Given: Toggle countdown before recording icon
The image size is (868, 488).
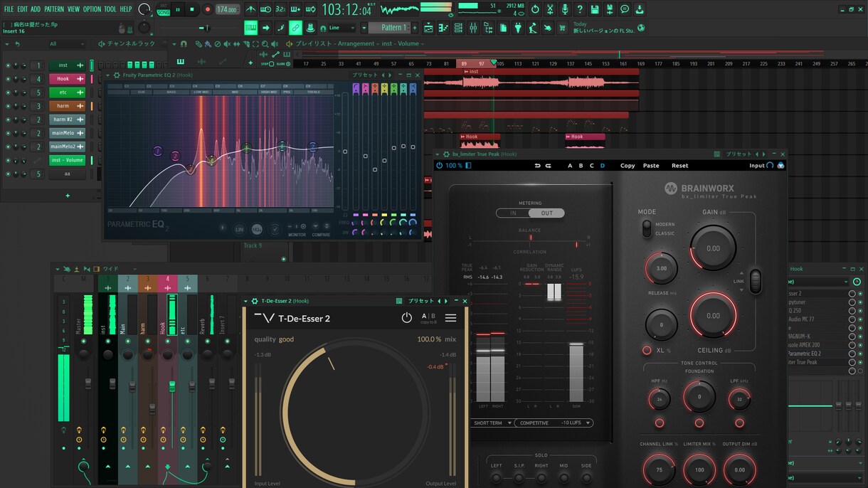Looking at the screenshot, I should click(x=280, y=9).
